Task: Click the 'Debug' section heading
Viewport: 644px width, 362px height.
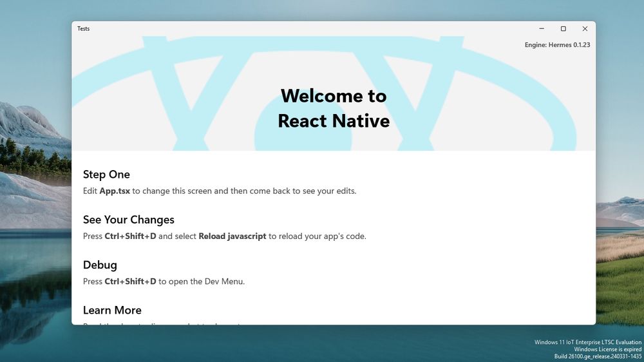Action: pos(100,265)
